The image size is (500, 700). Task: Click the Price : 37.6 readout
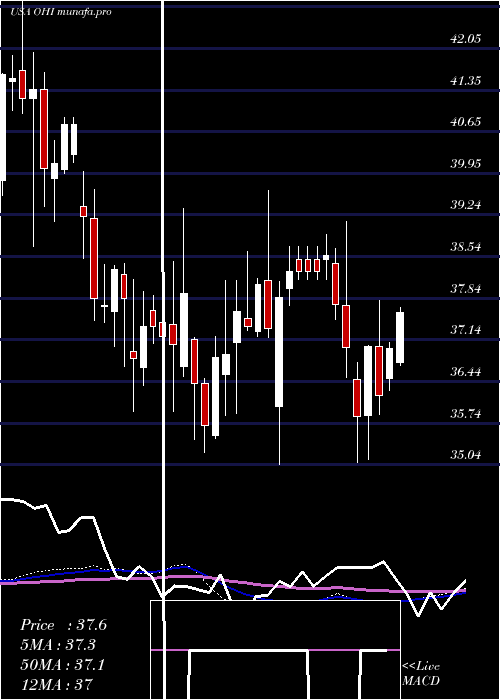click(x=63, y=625)
